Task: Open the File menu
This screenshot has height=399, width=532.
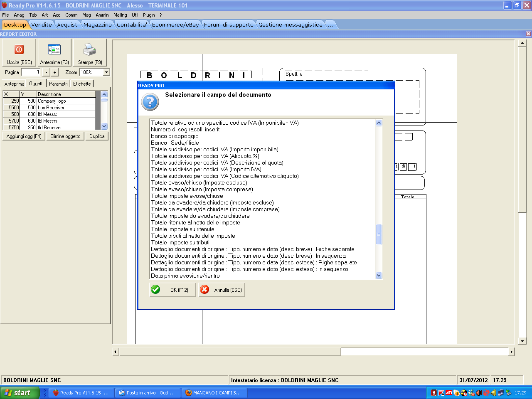Action: (5, 15)
